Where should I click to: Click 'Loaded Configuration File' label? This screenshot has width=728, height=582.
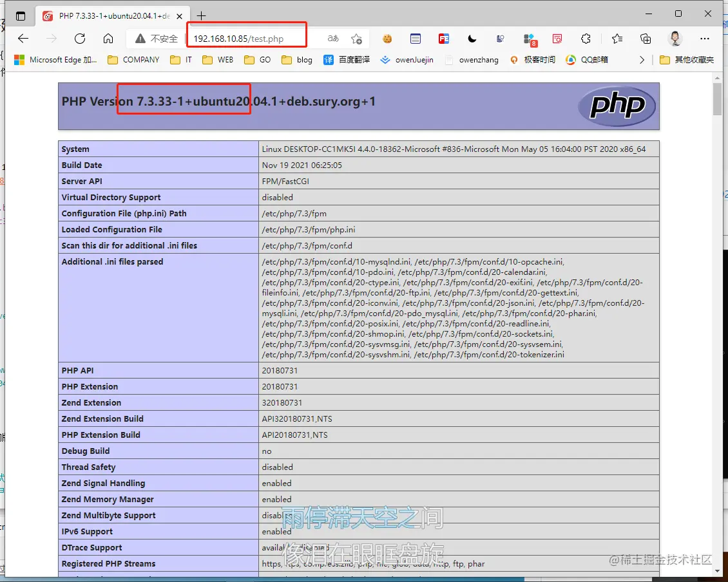(112, 230)
